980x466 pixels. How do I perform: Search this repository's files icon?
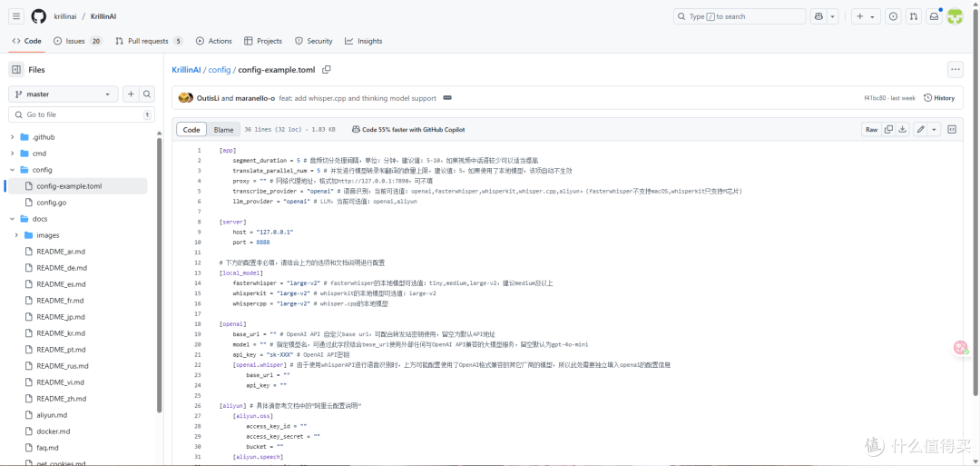coord(147,94)
